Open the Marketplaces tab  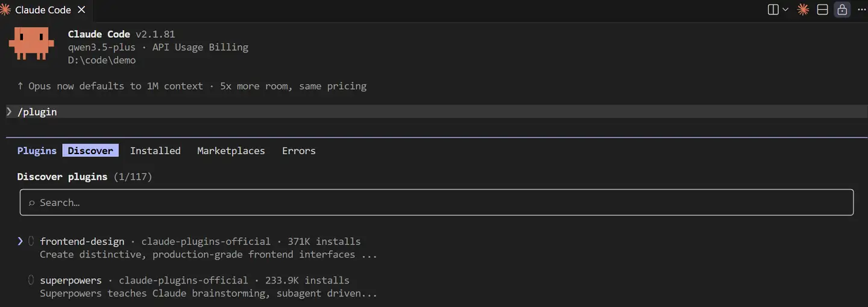(231, 150)
